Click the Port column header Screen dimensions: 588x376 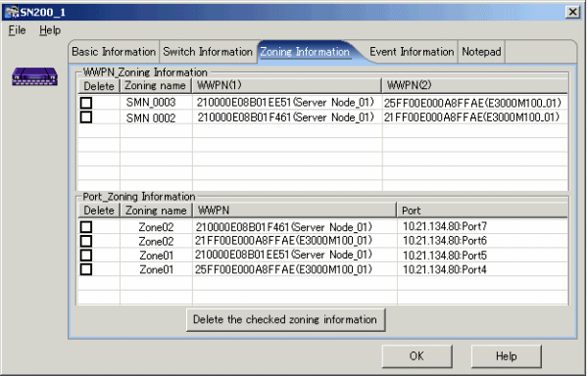coord(482,211)
